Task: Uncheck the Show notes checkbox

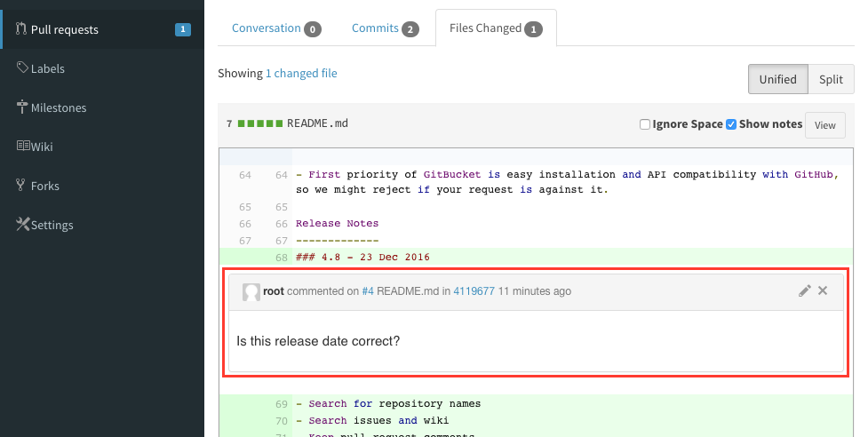Action: pyautogui.click(x=731, y=124)
